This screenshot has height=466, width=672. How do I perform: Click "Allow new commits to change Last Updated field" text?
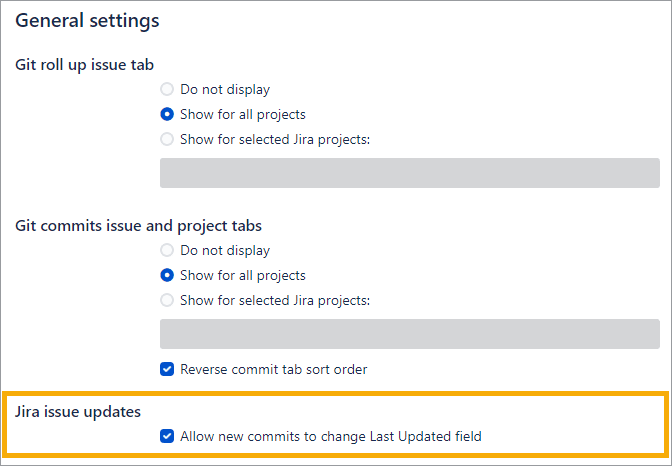(331, 436)
